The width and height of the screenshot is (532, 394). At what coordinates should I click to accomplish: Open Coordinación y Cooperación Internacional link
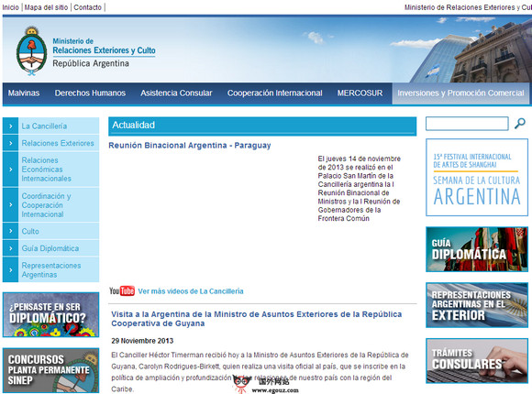point(47,205)
